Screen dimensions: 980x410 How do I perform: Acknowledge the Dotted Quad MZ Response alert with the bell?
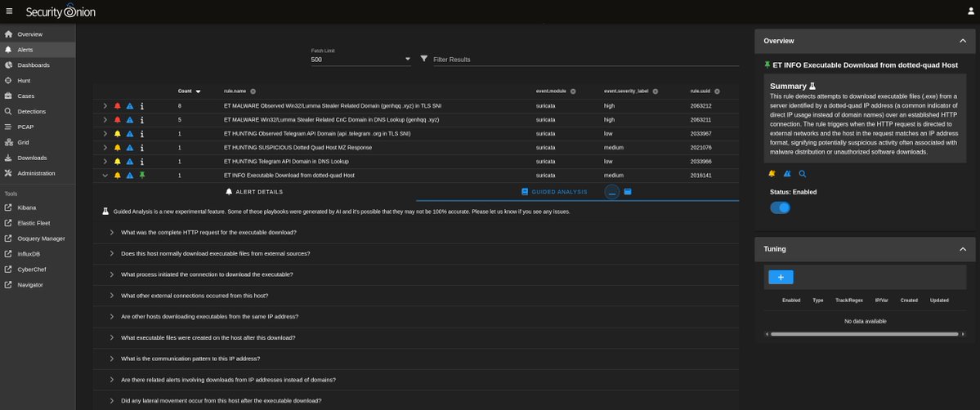(118, 148)
